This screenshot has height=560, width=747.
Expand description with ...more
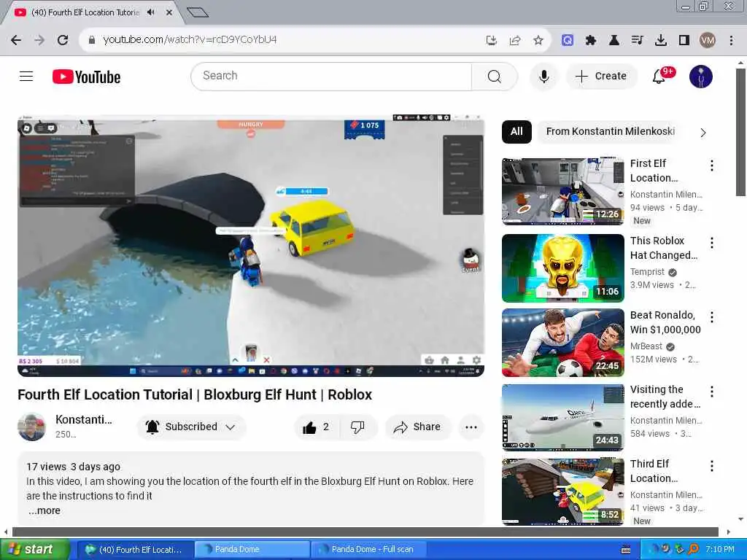coord(44,510)
